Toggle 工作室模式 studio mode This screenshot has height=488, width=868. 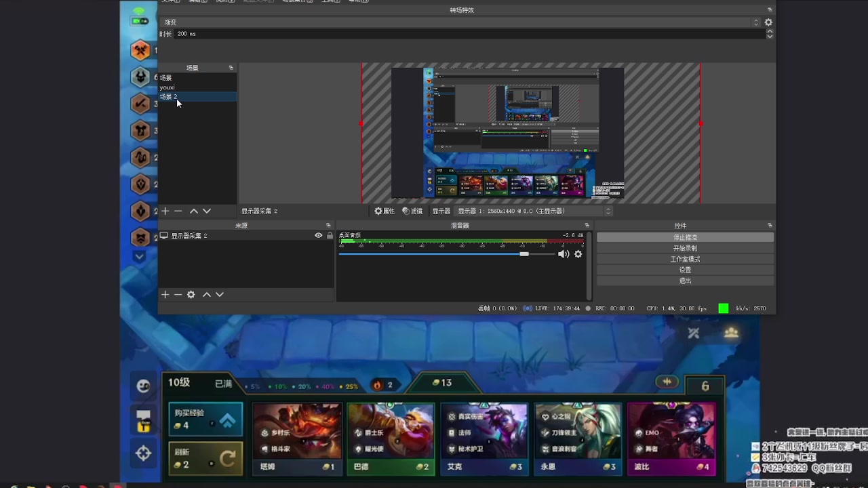pos(685,259)
